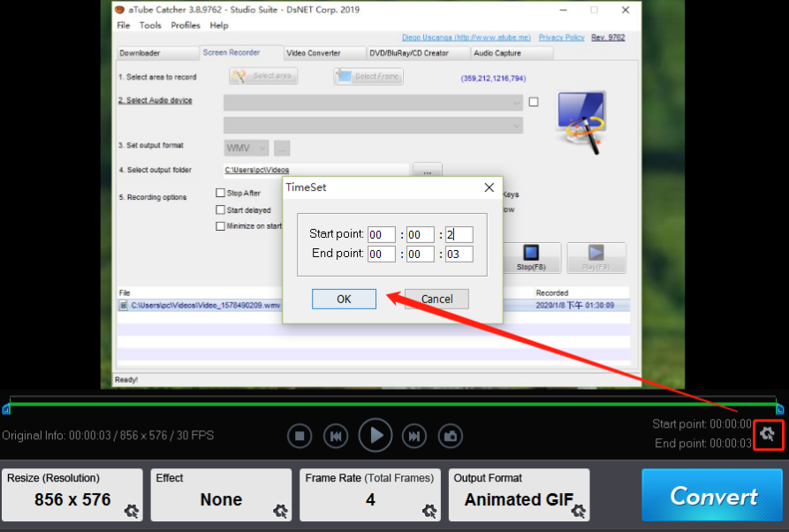Click the stop playback button
The width and height of the screenshot is (789, 532).
tap(300, 436)
